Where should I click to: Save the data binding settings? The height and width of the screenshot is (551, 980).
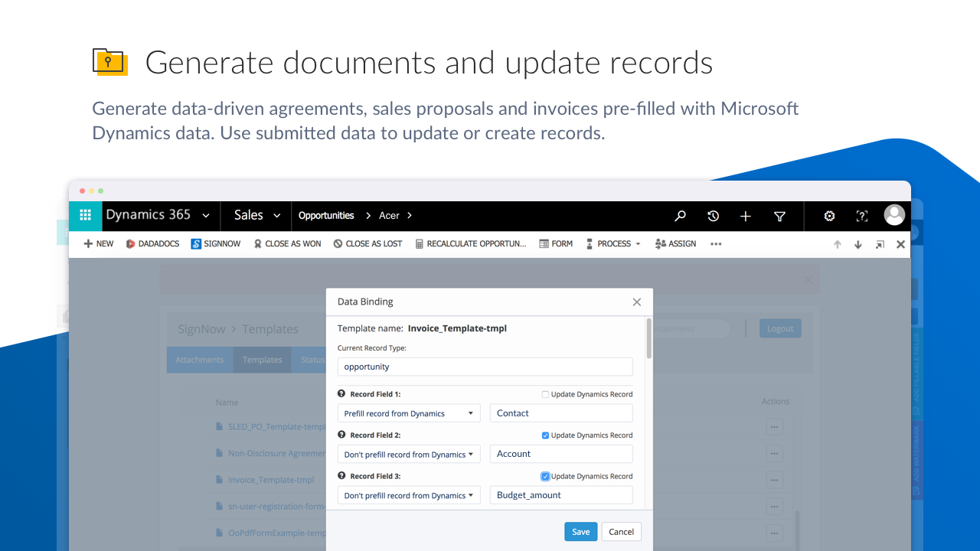(x=580, y=532)
